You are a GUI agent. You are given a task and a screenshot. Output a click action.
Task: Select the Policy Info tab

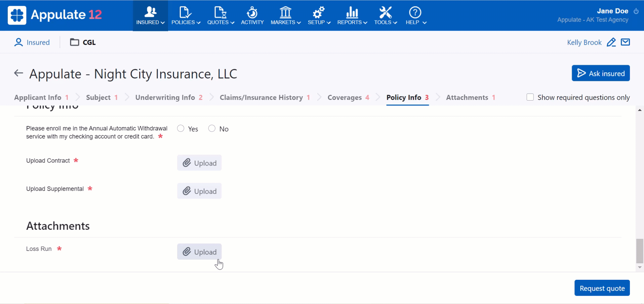[407, 98]
